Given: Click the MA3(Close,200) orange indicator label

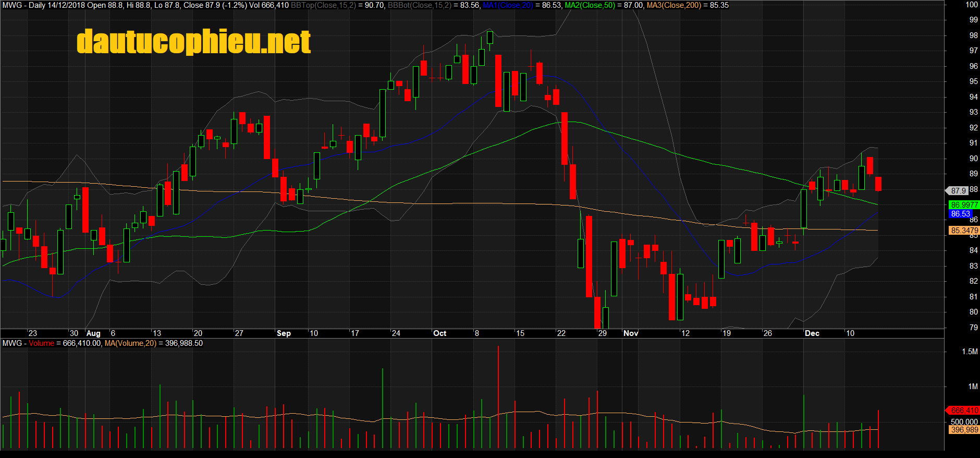Looking at the screenshot, I should point(674,5).
